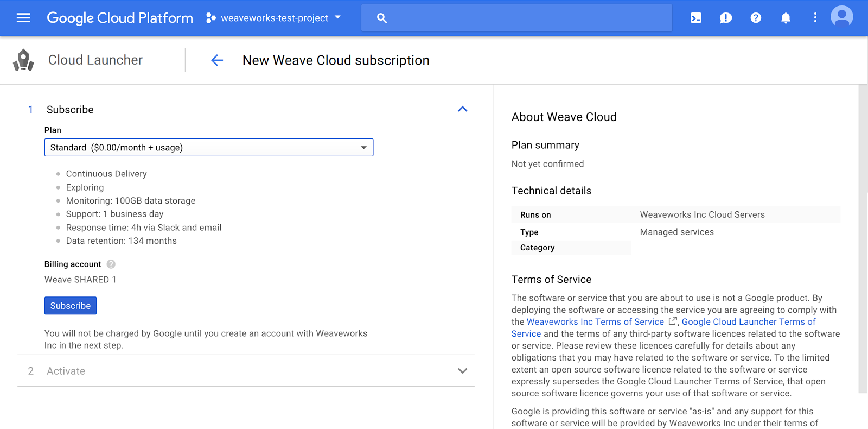
Task: Show notifications bell panel
Action: (785, 18)
